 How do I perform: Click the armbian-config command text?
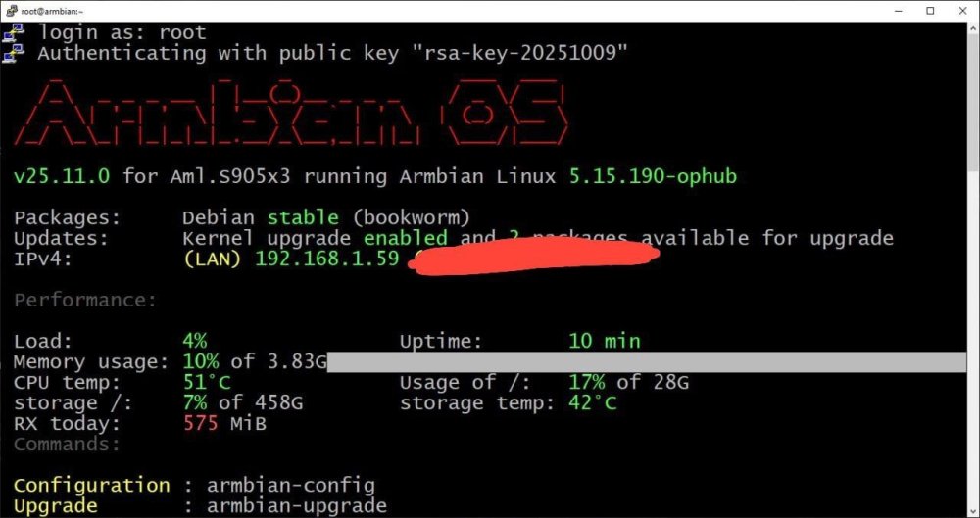(x=291, y=486)
